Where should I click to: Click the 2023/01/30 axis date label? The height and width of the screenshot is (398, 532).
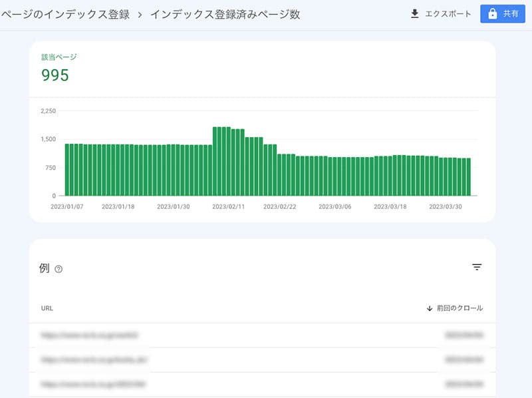point(174,206)
